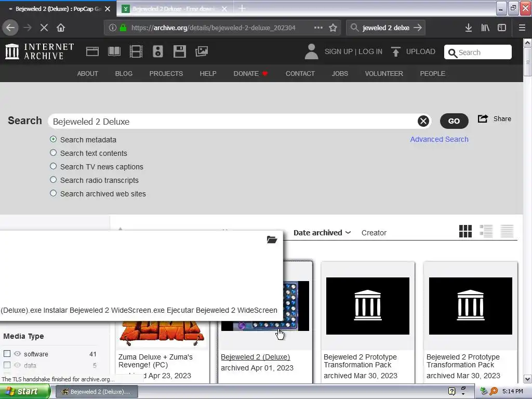The height and width of the screenshot is (399, 532).
Task: Open the JOBS menu item
Action: (x=340, y=74)
